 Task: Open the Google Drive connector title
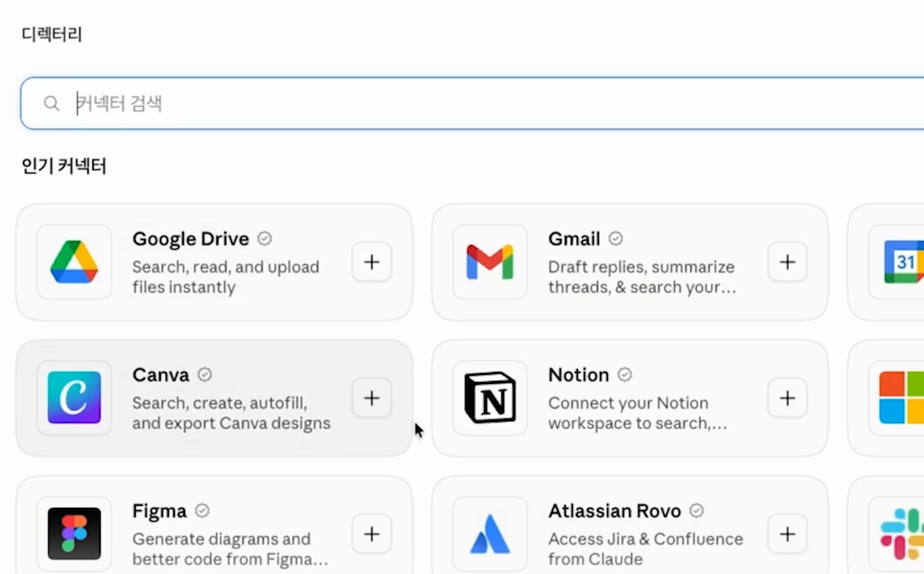tap(191, 239)
